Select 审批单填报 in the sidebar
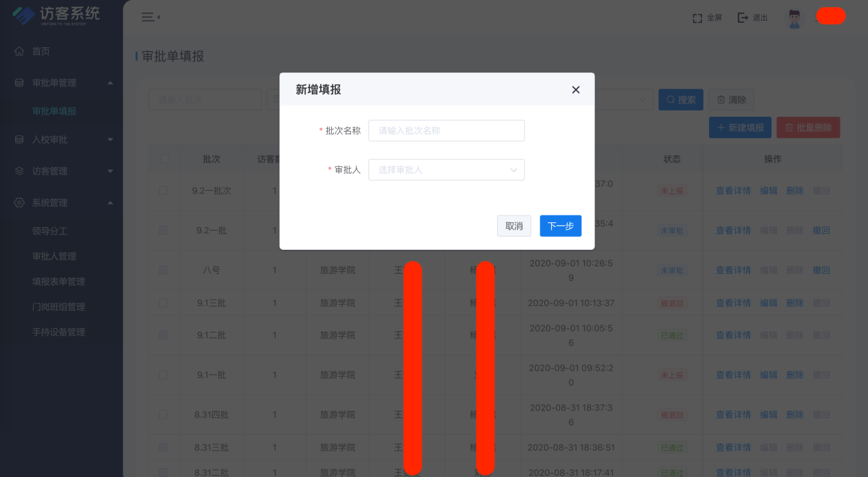This screenshot has width=868, height=477. (54, 111)
